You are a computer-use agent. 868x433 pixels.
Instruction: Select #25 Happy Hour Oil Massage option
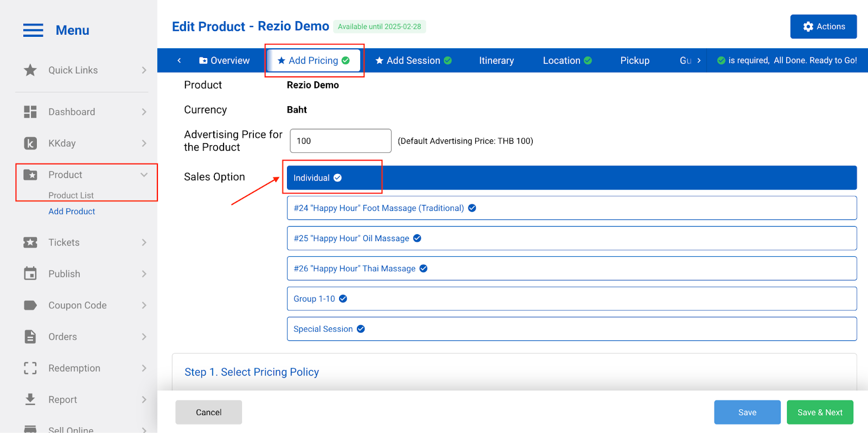[x=572, y=238]
